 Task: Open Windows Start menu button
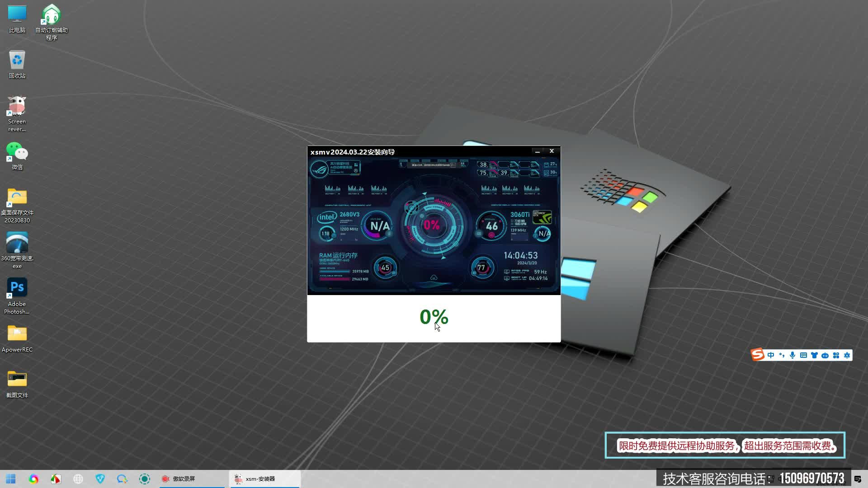point(11,479)
